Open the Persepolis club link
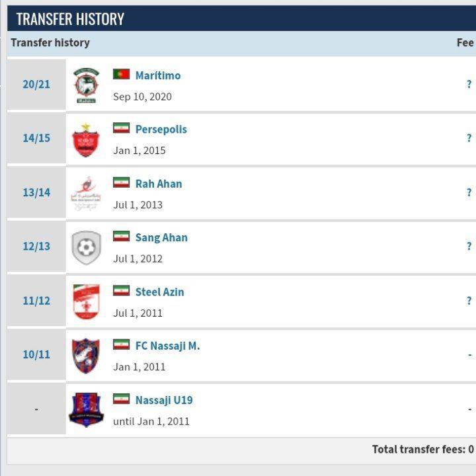The image size is (476, 476). [x=161, y=130]
